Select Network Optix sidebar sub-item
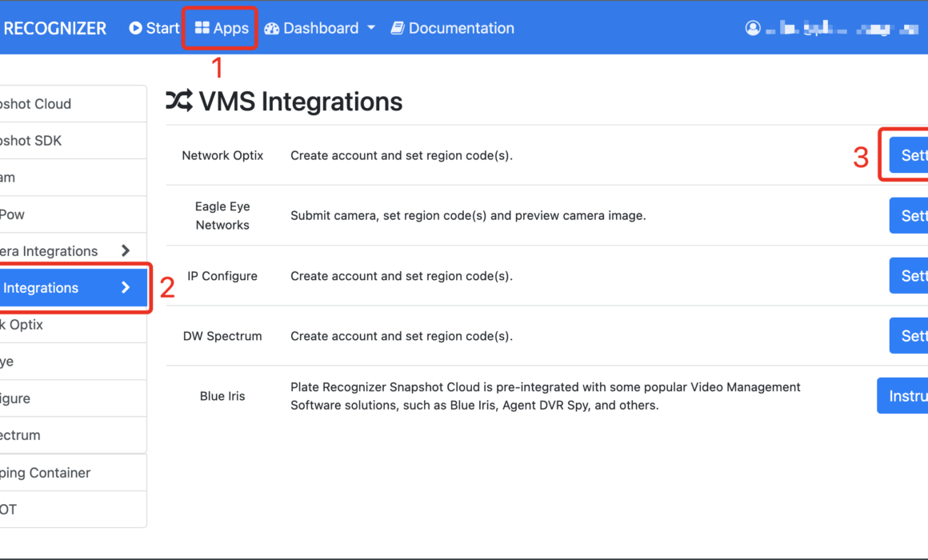 [x=74, y=324]
